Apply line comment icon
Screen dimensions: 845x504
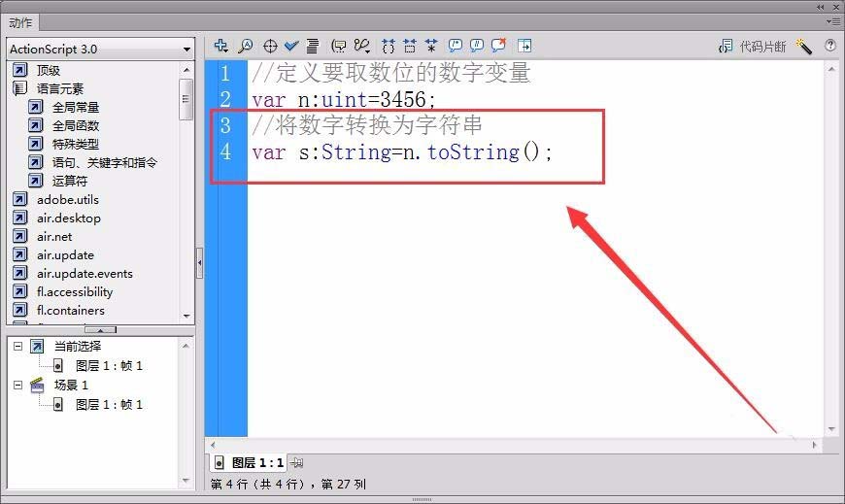pyautogui.click(x=476, y=46)
